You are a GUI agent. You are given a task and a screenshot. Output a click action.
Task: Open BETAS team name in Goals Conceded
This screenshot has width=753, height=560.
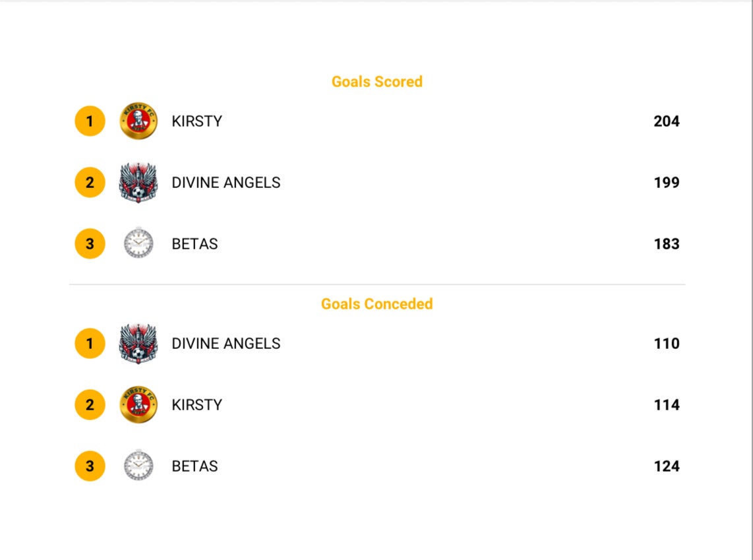pyautogui.click(x=195, y=466)
